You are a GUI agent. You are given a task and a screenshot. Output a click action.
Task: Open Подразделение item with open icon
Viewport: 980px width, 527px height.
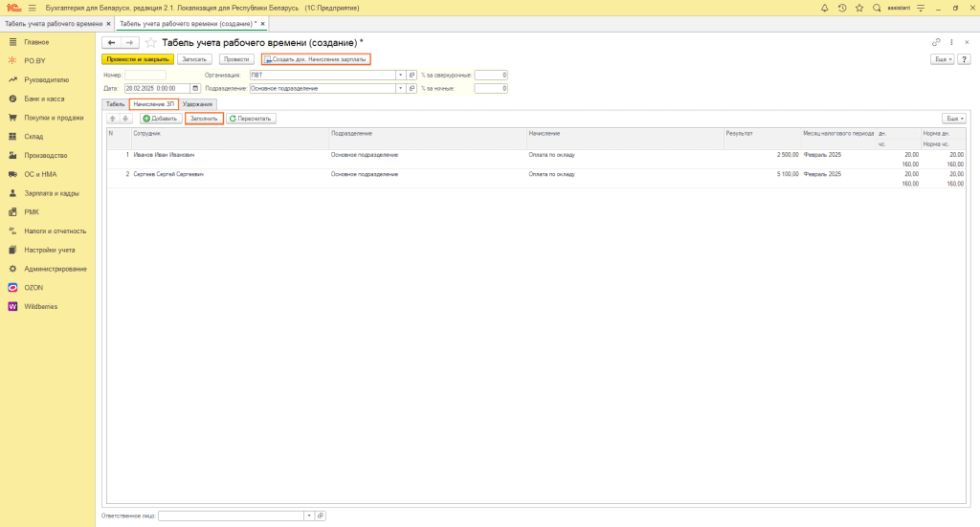tap(412, 89)
